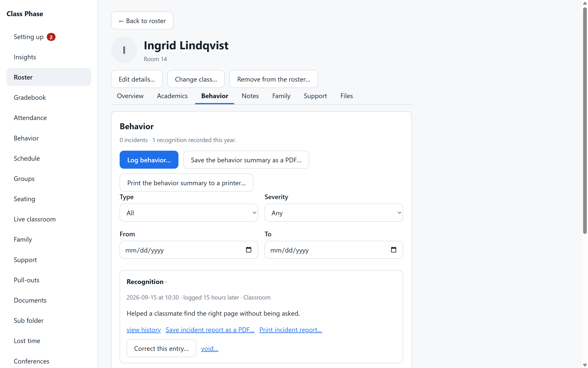Viewport: 588px width, 368px height.
Task: Click the Log behavior button
Action: tap(149, 160)
